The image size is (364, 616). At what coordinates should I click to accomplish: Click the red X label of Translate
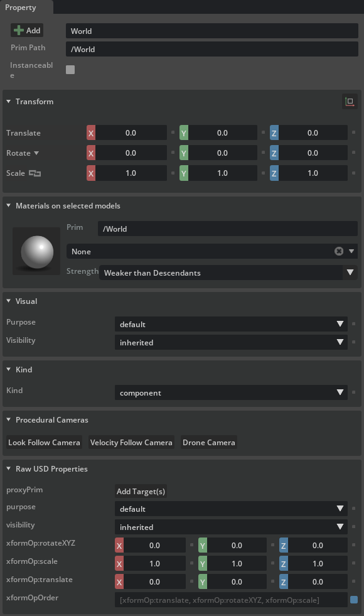click(x=91, y=133)
